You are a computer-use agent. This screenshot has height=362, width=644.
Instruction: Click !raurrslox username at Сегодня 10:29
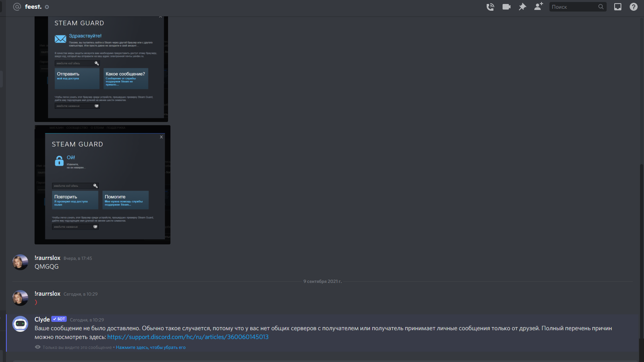(47, 294)
